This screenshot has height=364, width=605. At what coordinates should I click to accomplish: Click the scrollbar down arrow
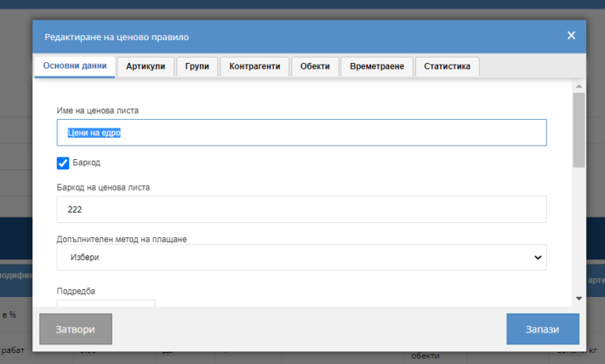(x=579, y=299)
